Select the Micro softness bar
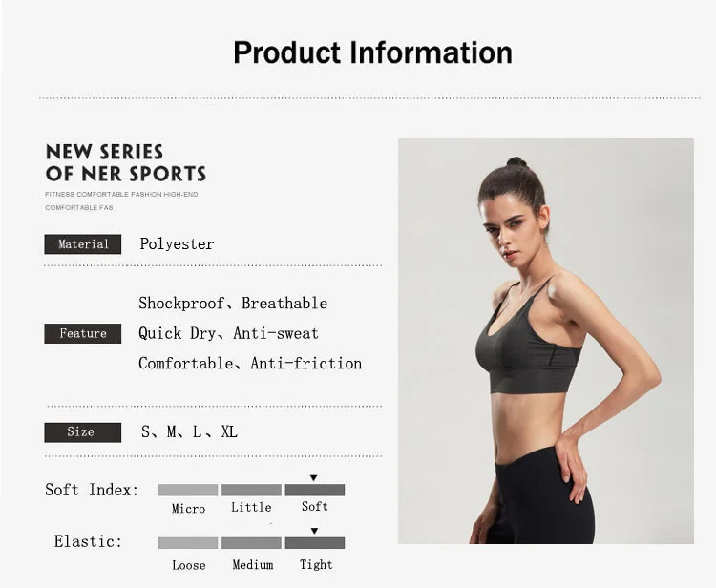This screenshot has width=716, height=588. (x=188, y=490)
